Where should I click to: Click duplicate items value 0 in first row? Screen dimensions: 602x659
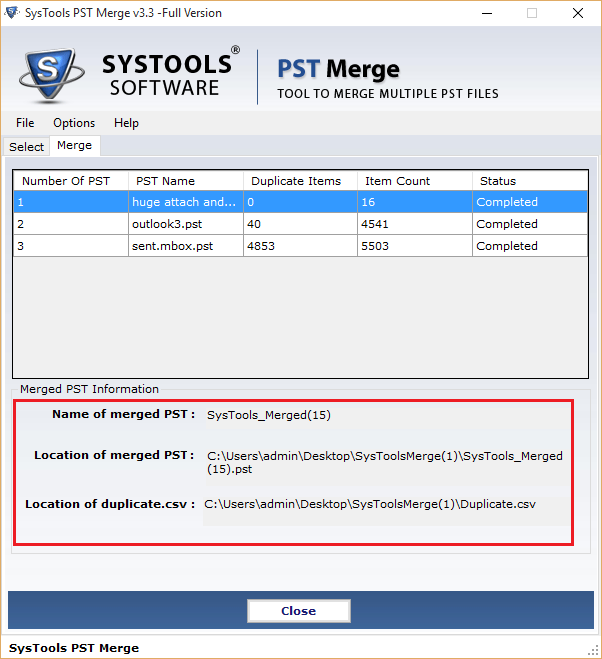pyautogui.click(x=300, y=202)
